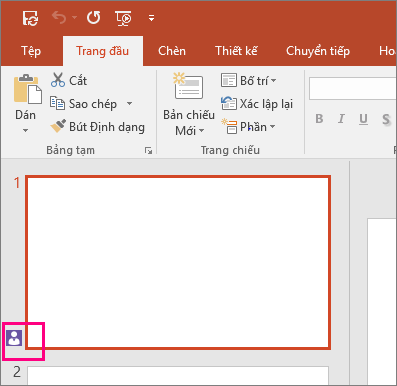Click the Undo arrow icon

coord(59,17)
